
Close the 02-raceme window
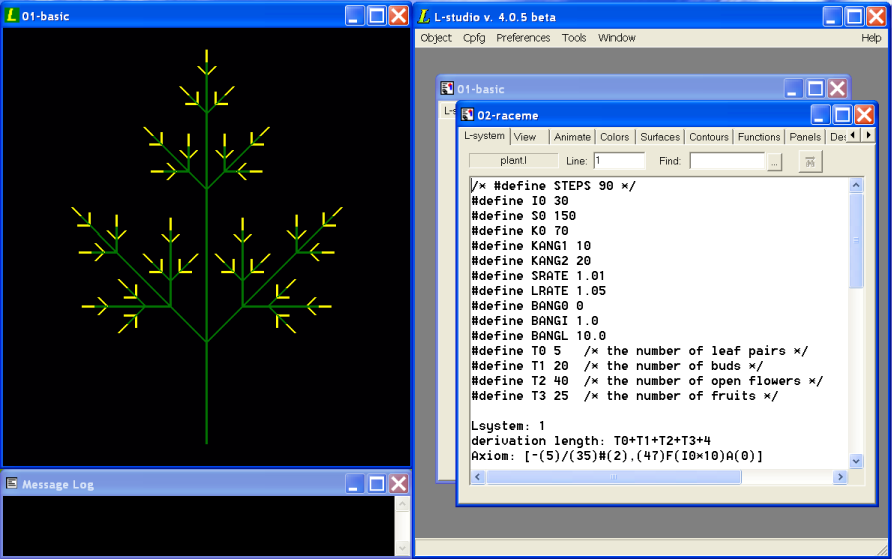coord(864,115)
